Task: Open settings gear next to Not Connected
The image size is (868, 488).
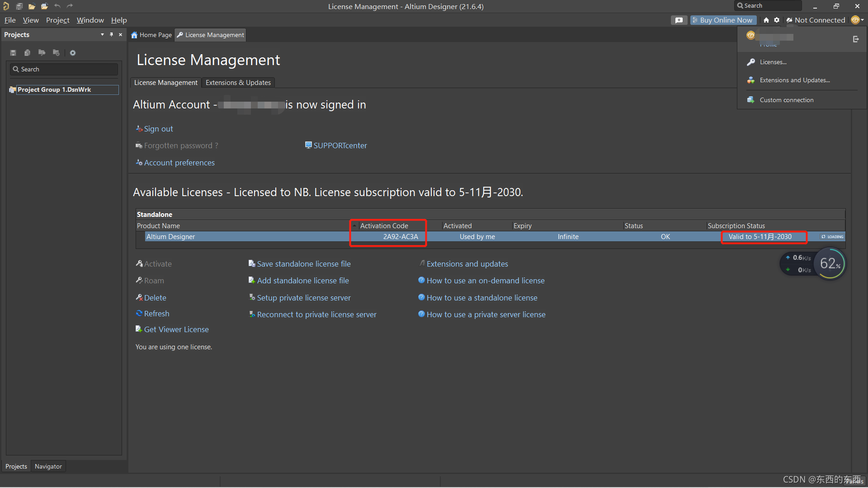Action: [x=777, y=20]
